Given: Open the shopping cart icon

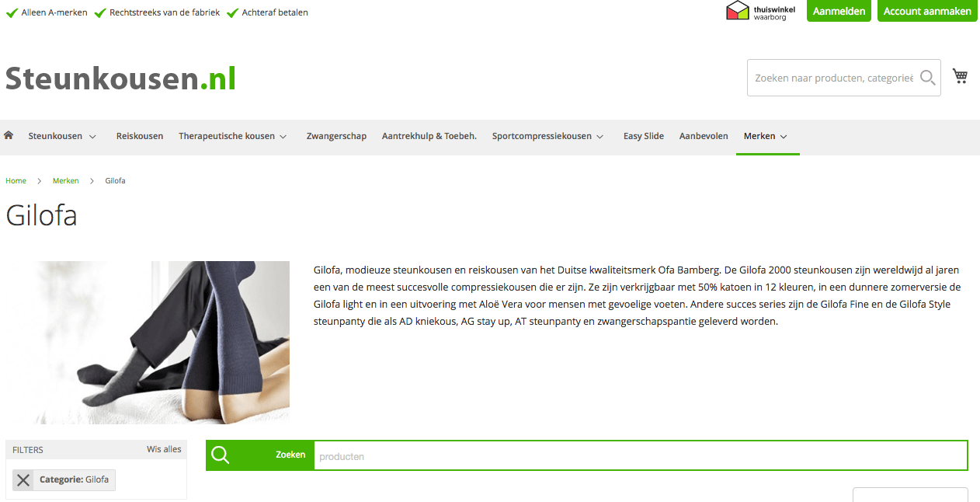Looking at the screenshot, I should point(961,76).
